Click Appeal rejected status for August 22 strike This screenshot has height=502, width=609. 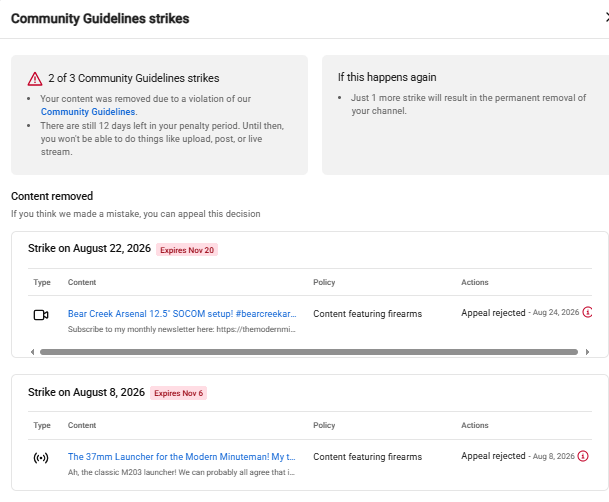point(493,313)
